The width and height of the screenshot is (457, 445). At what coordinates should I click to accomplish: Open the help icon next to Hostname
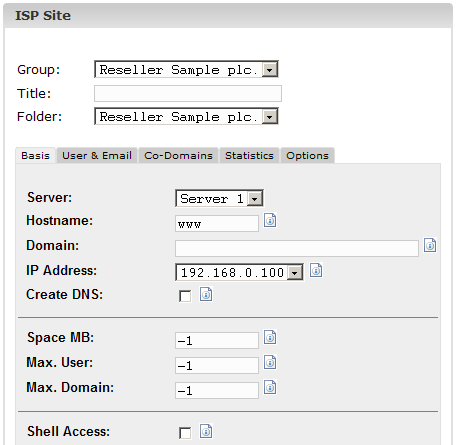270,221
